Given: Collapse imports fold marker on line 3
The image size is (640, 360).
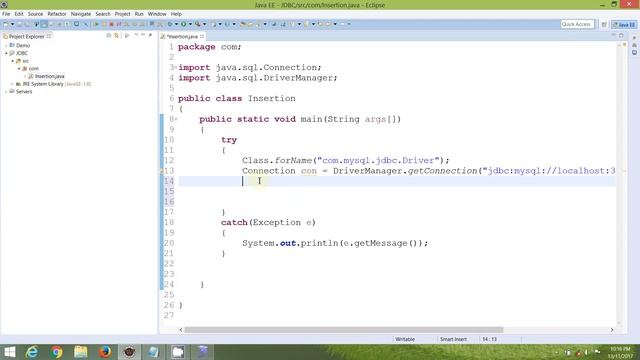Looking at the screenshot, I should [176, 67].
